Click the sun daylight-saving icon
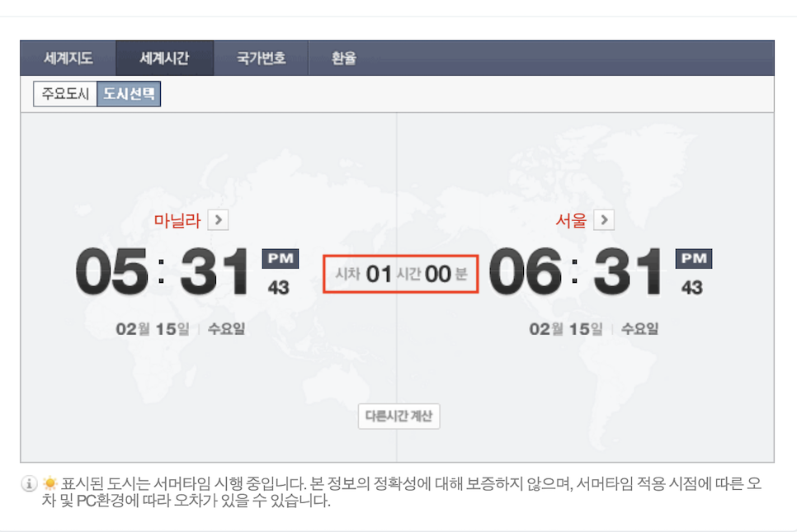The image size is (797, 532). tap(50, 483)
